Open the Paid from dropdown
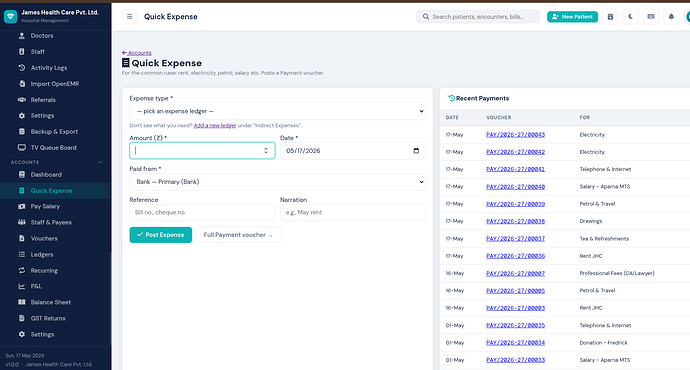Viewport: 690px width, 370px height. tap(277, 182)
